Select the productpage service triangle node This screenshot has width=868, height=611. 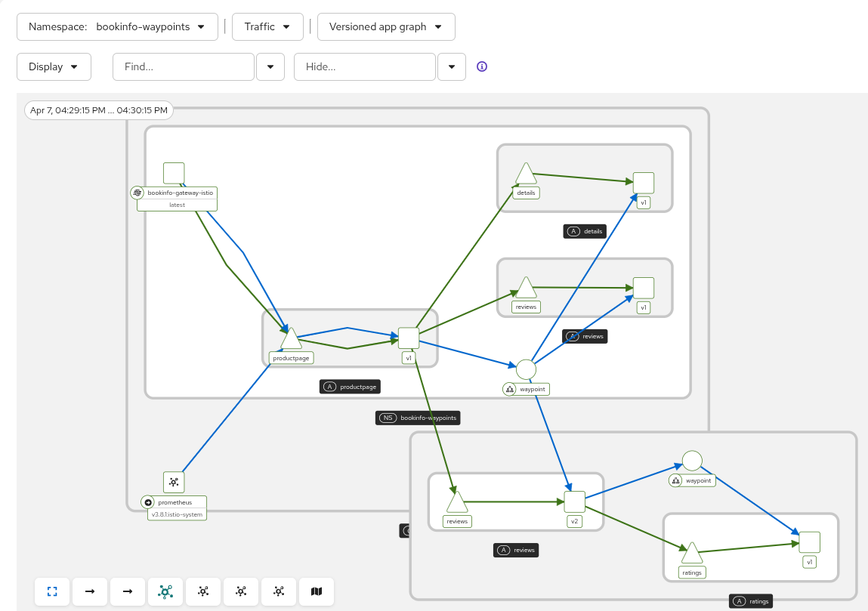tap(291, 340)
